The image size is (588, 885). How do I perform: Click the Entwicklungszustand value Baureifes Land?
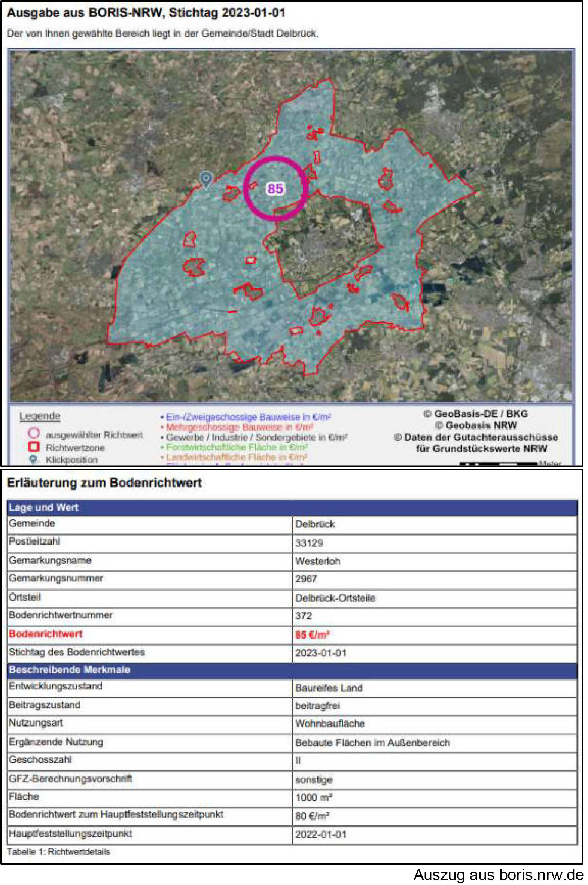[x=329, y=688]
